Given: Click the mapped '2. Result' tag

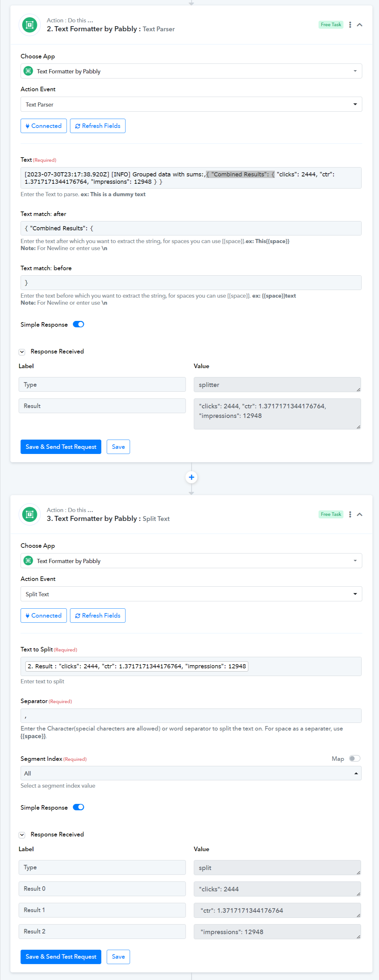Looking at the screenshot, I should tap(137, 666).
